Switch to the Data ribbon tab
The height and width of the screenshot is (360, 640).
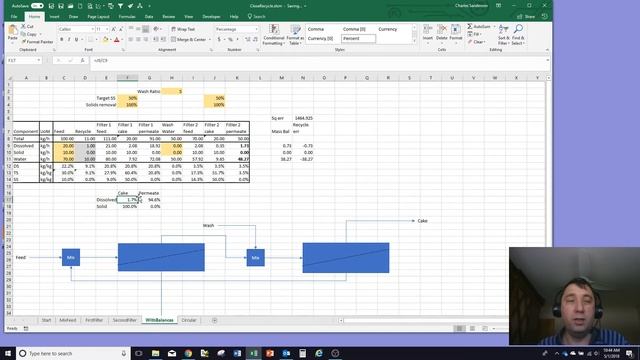tap(149, 17)
